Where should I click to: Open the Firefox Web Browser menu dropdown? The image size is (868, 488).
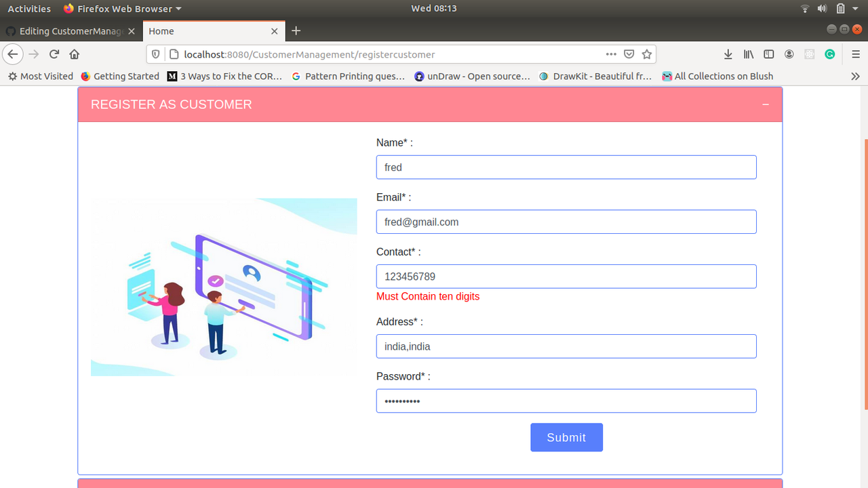coord(122,9)
